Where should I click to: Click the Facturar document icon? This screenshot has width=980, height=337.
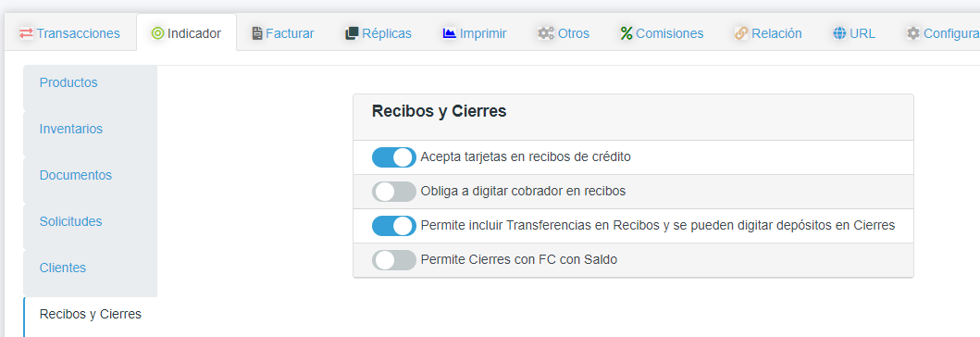257,33
